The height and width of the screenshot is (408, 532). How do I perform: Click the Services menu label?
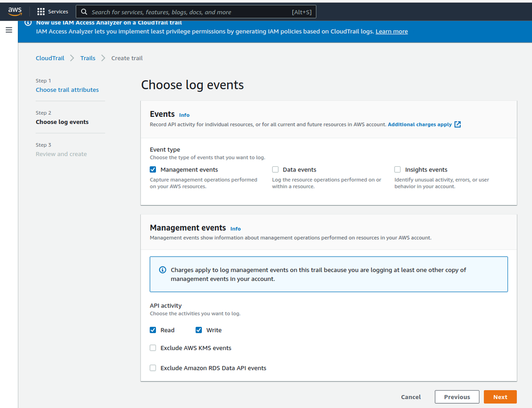58,12
